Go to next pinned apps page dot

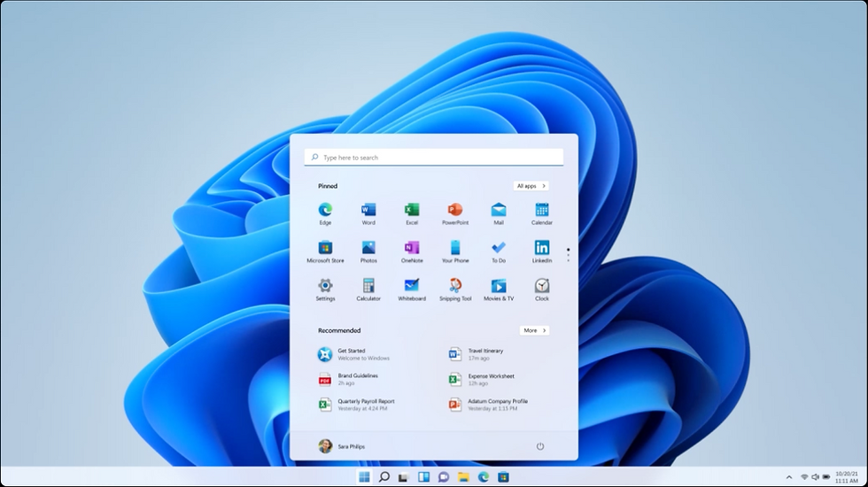click(x=568, y=255)
